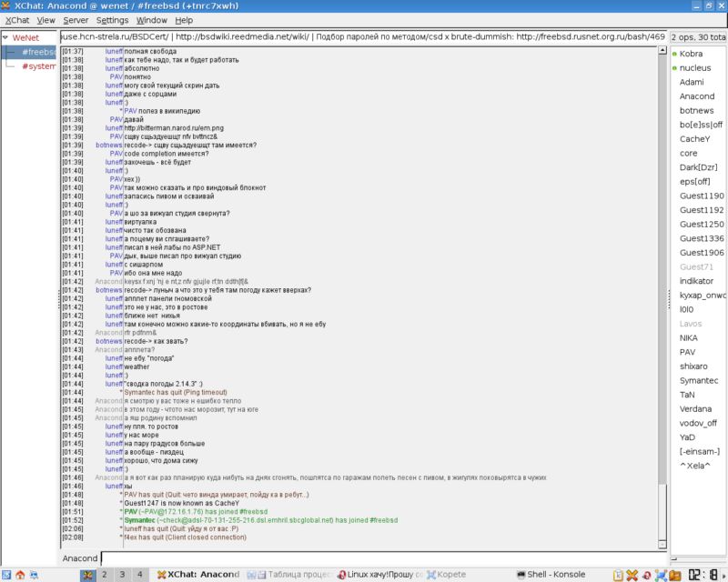Click the channel topic bar
Viewport: 728px width, 582px height.
pyautogui.click(x=364, y=36)
